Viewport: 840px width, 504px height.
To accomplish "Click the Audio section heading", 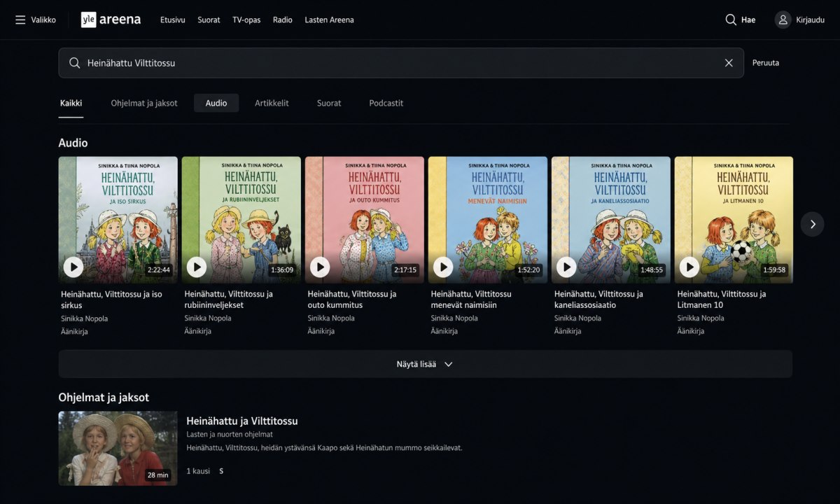I will (73, 143).
